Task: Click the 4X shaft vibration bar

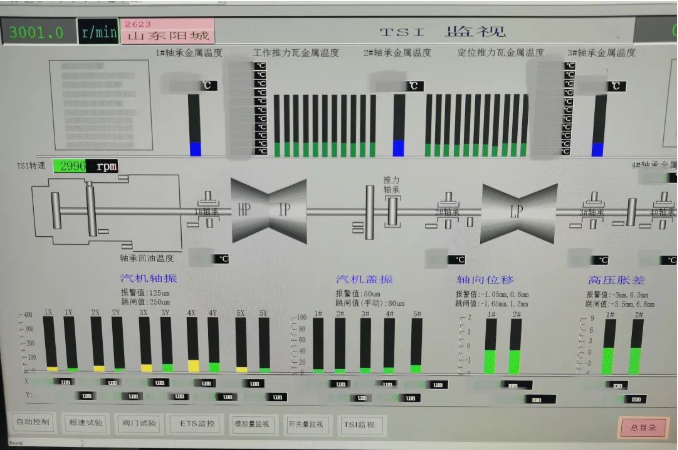Action: (193, 344)
